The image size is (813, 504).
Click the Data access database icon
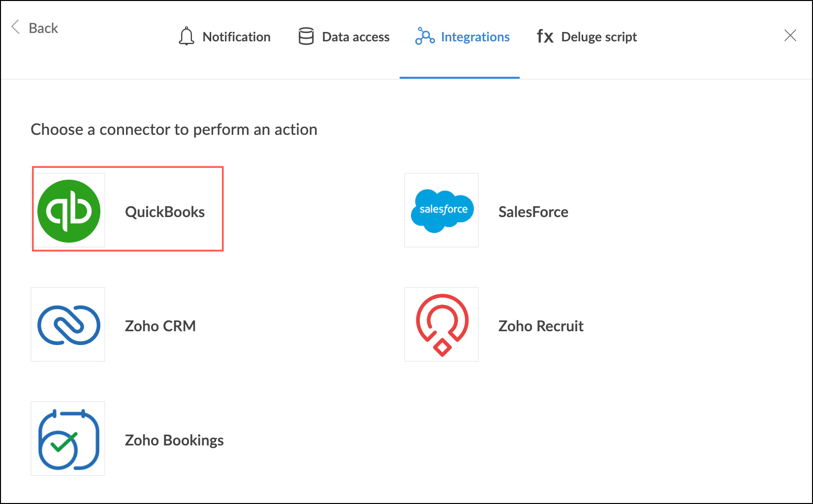tap(306, 37)
